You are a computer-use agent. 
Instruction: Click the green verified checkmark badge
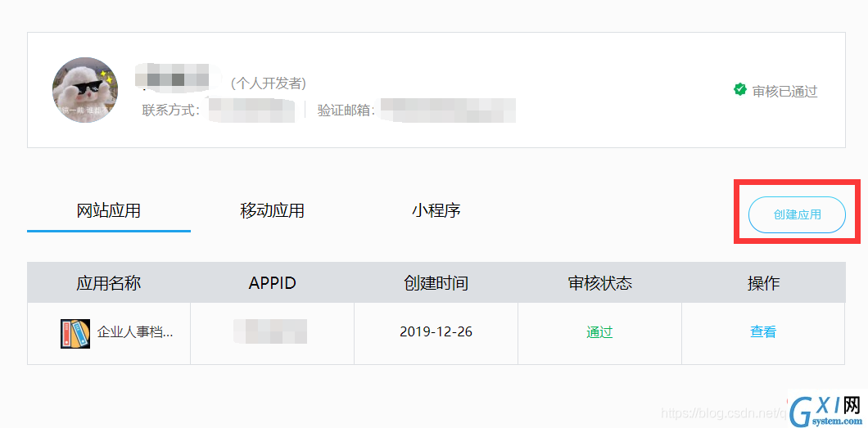(x=739, y=89)
